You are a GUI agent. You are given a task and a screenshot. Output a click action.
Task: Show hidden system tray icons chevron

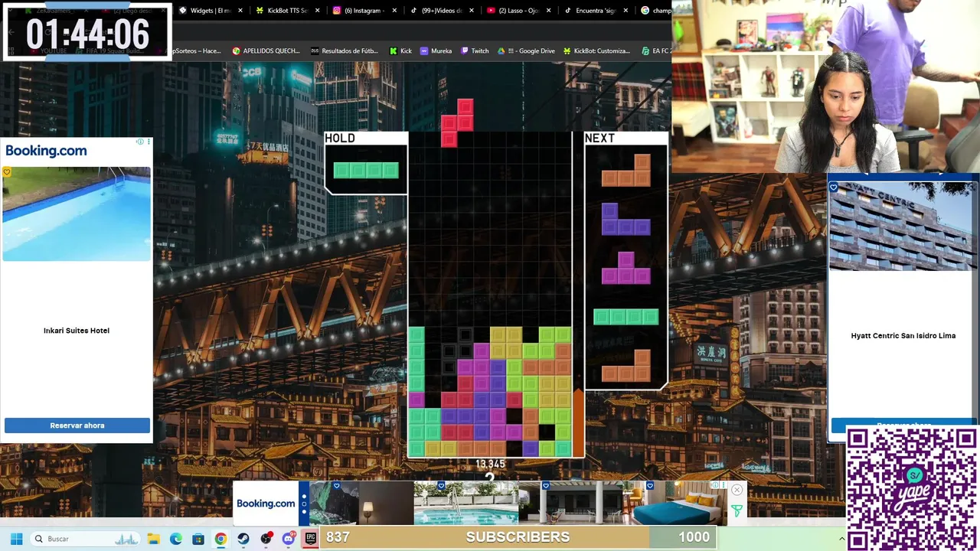point(841,539)
